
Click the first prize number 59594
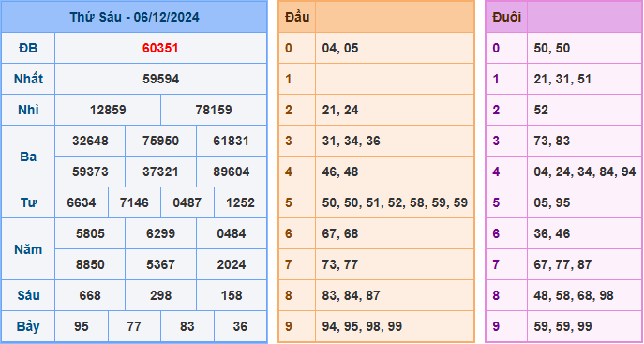click(x=160, y=80)
